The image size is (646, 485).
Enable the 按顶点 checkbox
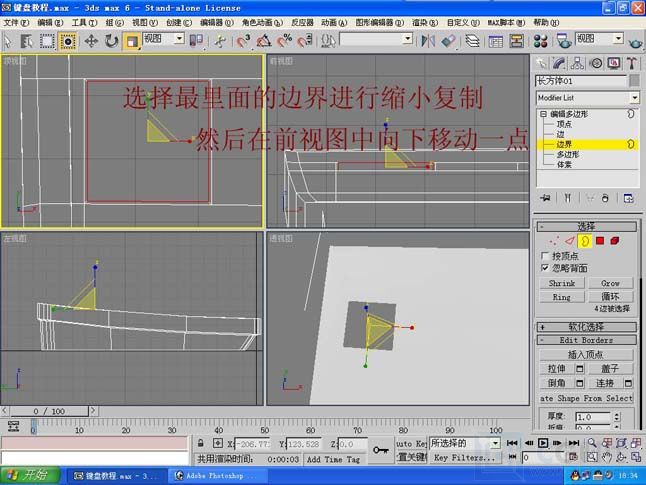[x=545, y=256]
